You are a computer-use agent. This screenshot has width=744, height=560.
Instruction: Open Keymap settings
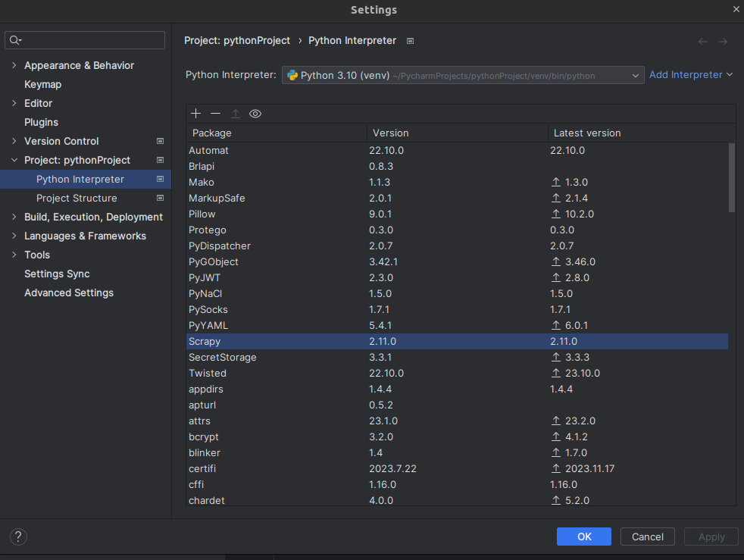pyautogui.click(x=42, y=84)
